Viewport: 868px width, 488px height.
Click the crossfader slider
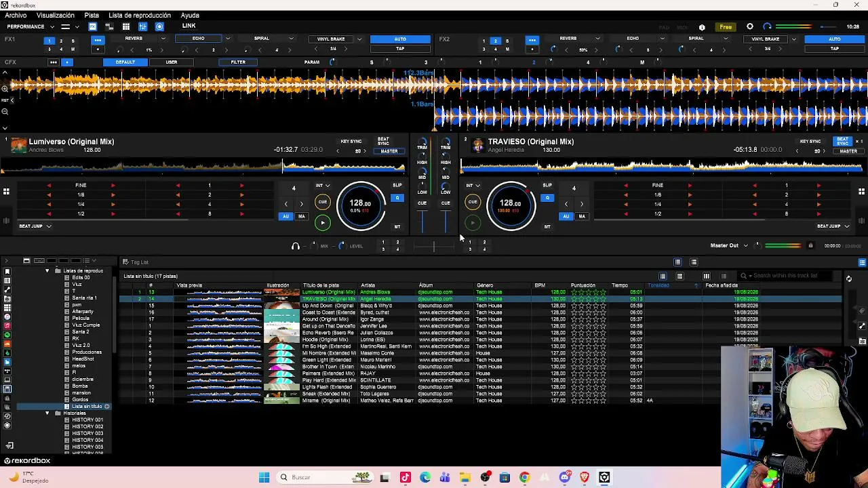433,246
